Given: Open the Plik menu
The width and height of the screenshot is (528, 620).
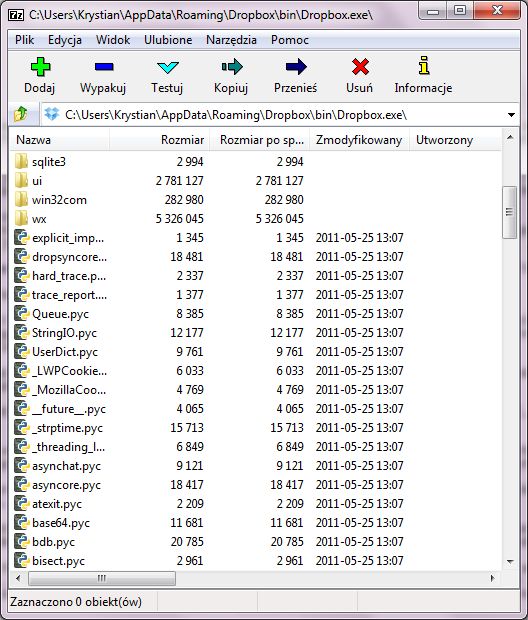Looking at the screenshot, I should pos(25,40).
